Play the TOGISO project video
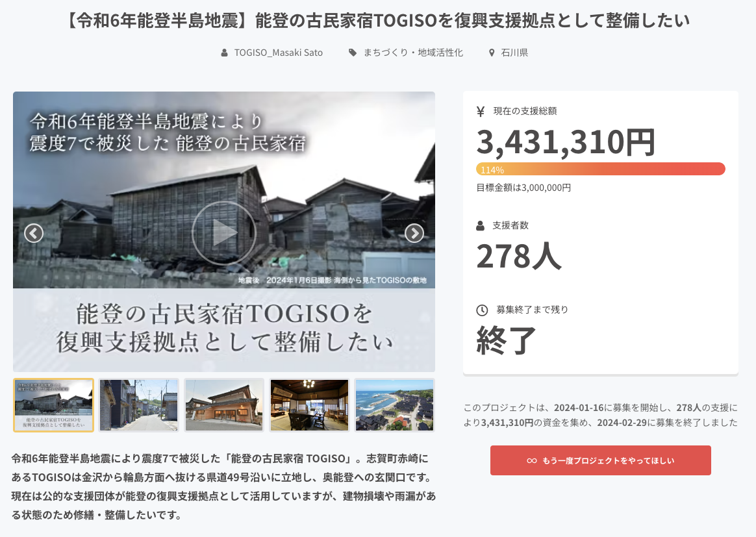Screen dimensions: 756x537 pos(223,233)
